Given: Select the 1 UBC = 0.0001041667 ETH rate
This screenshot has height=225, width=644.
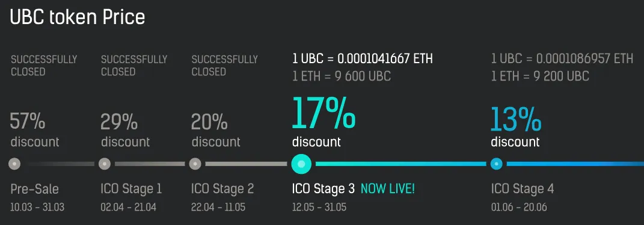Looking at the screenshot, I should [x=362, y=59].
